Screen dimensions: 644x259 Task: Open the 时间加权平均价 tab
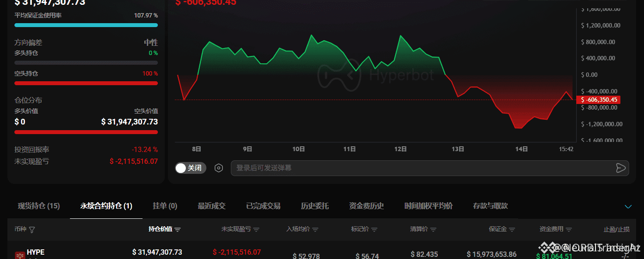point(428,206)
